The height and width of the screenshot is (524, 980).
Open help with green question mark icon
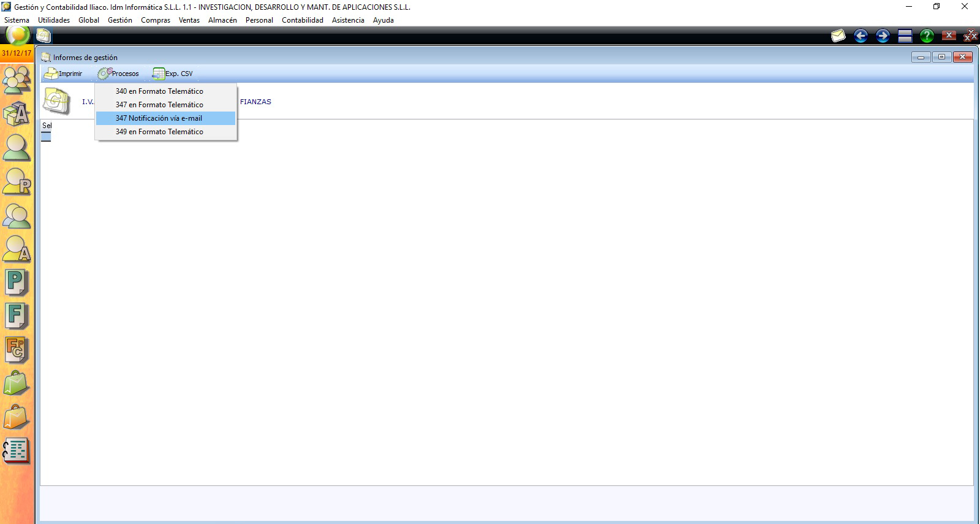click(x=927, y=36)
